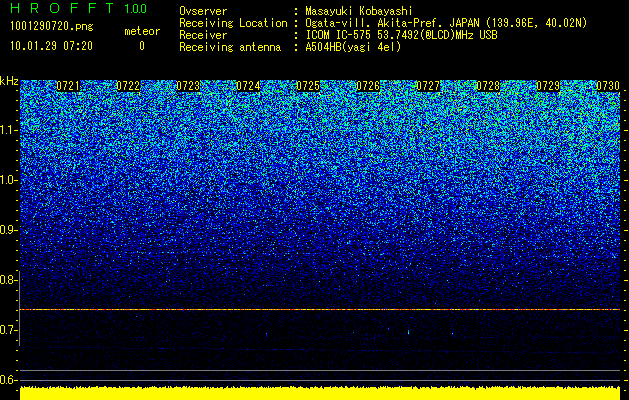Select the observer name Masayuki Kobayashi
629x400 pixels.
[359, 11]
